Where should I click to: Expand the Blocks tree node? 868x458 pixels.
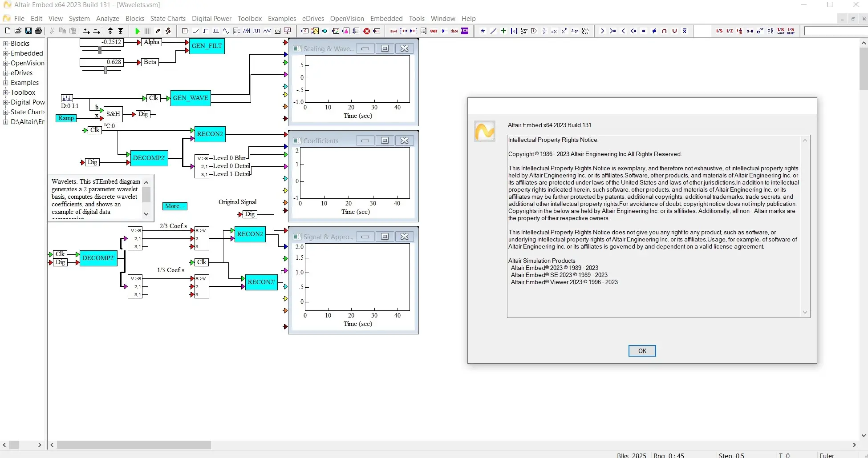pos(6,44)
